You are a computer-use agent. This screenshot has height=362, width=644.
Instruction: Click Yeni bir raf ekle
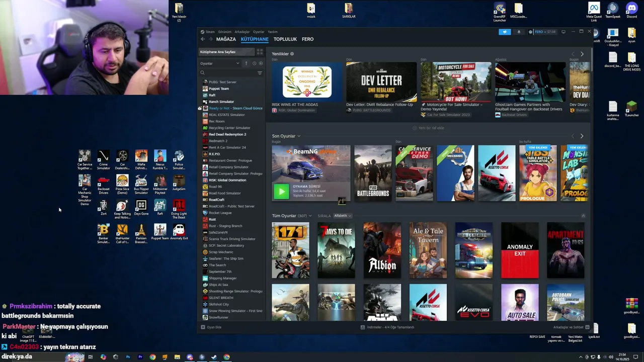point(428,128)
